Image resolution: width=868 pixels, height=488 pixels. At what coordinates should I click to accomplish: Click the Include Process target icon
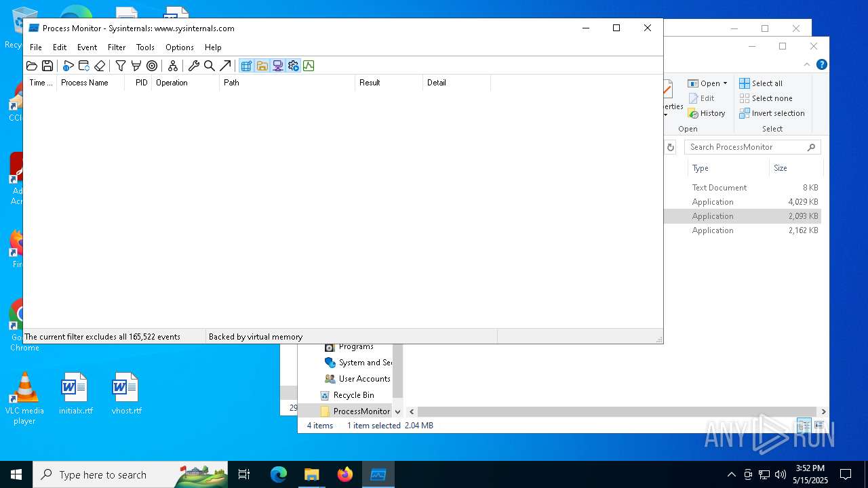[152, 66]
